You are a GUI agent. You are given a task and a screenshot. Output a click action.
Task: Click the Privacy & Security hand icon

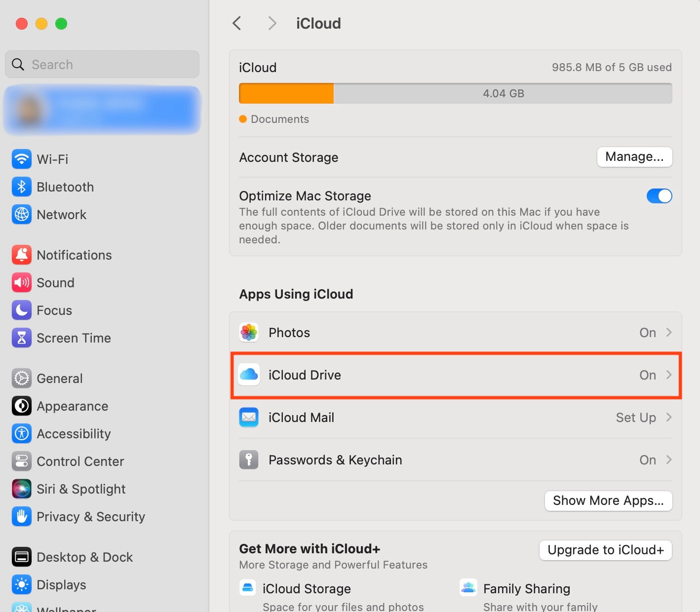coord(21,516)
